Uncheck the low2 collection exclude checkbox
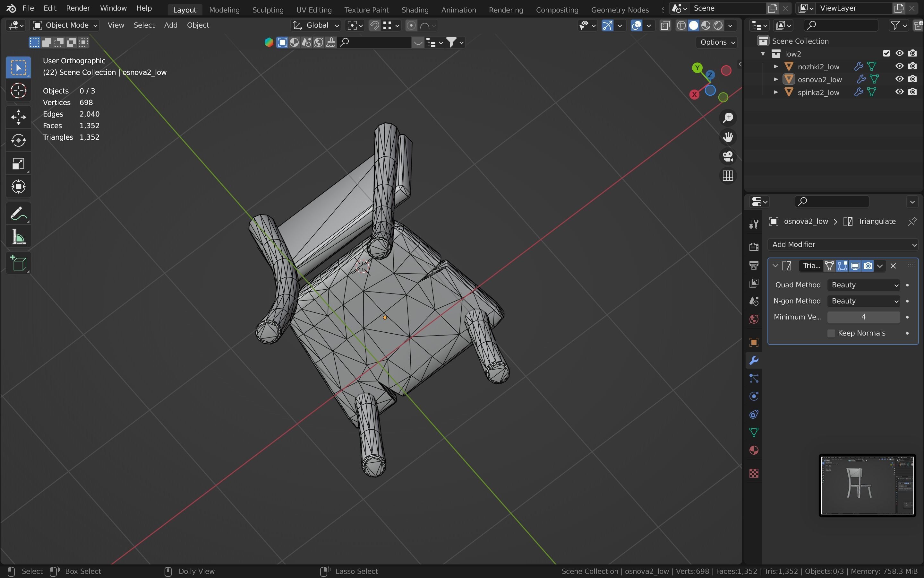 pyautogui.click(x=886, y=54)
